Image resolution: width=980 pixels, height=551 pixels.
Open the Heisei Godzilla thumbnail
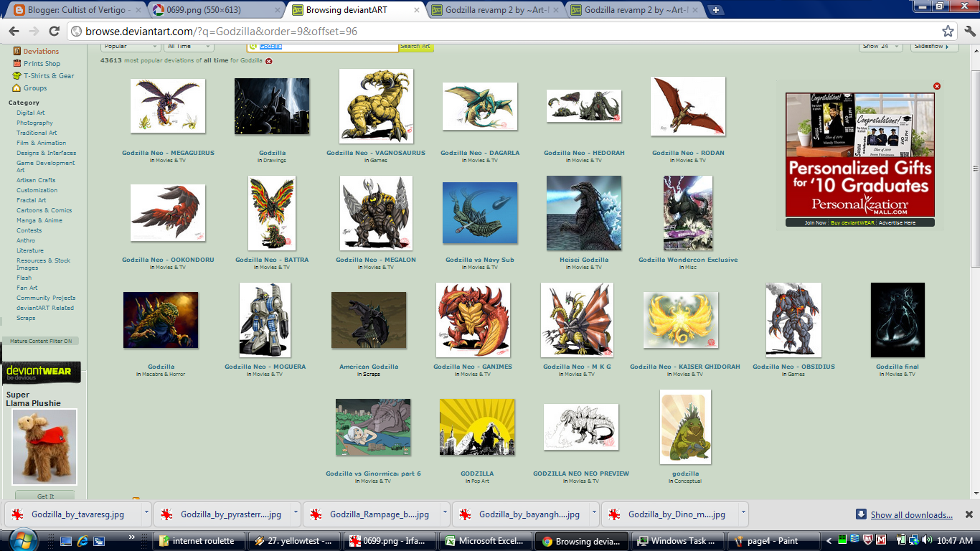(x=584, y=213)
